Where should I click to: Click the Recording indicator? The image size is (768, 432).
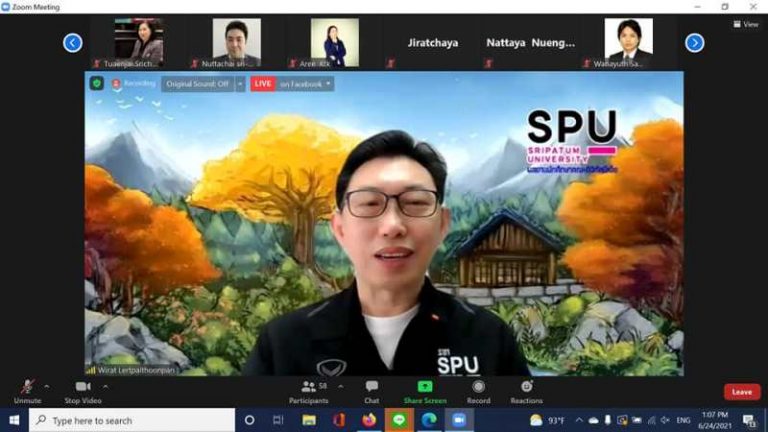click(x=134, y=84)
